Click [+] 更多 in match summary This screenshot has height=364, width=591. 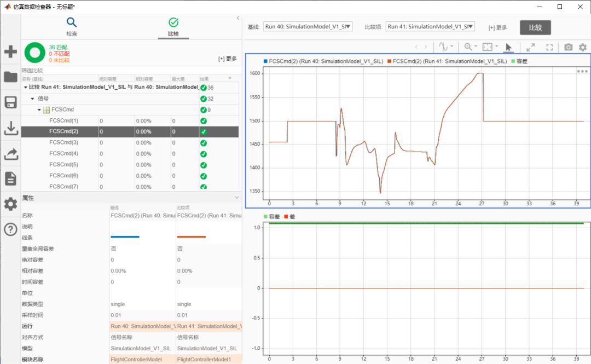click(227, 59)
